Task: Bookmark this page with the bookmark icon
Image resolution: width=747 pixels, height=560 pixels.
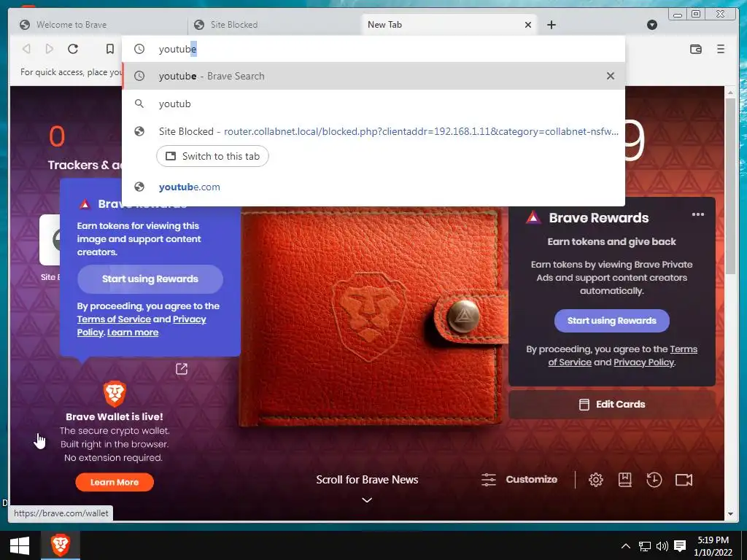Action: click(110, 49)
